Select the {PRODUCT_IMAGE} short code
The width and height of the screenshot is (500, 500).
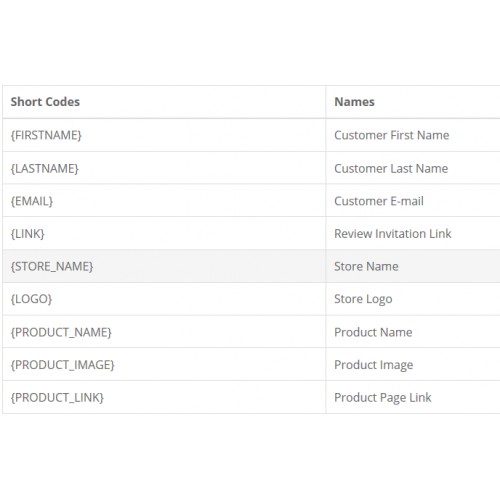tap(62, 365)
